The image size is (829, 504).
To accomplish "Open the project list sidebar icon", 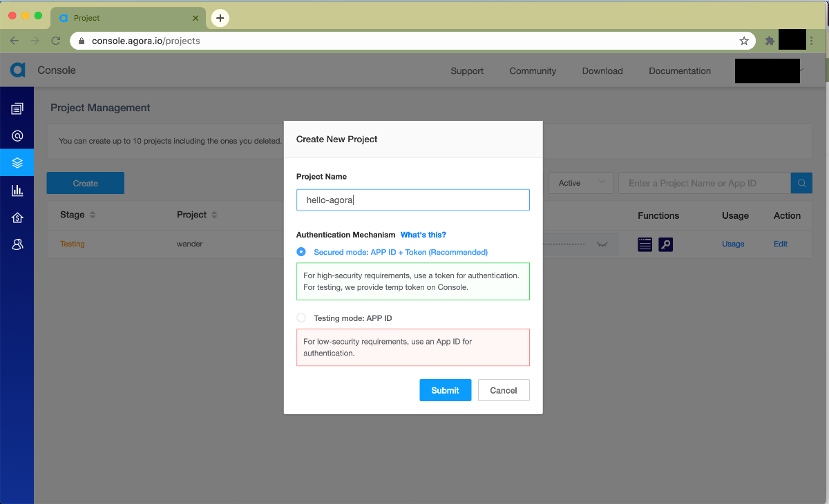I will 17,108.
